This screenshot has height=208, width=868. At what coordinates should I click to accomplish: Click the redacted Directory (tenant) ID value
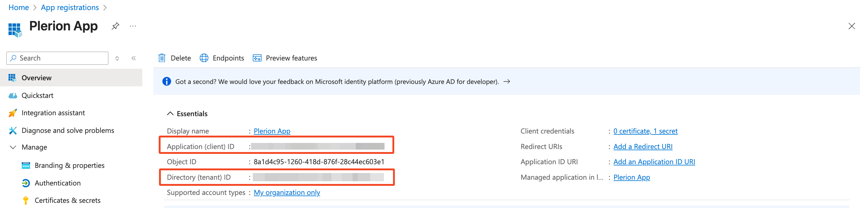click(x=318, y=177)
